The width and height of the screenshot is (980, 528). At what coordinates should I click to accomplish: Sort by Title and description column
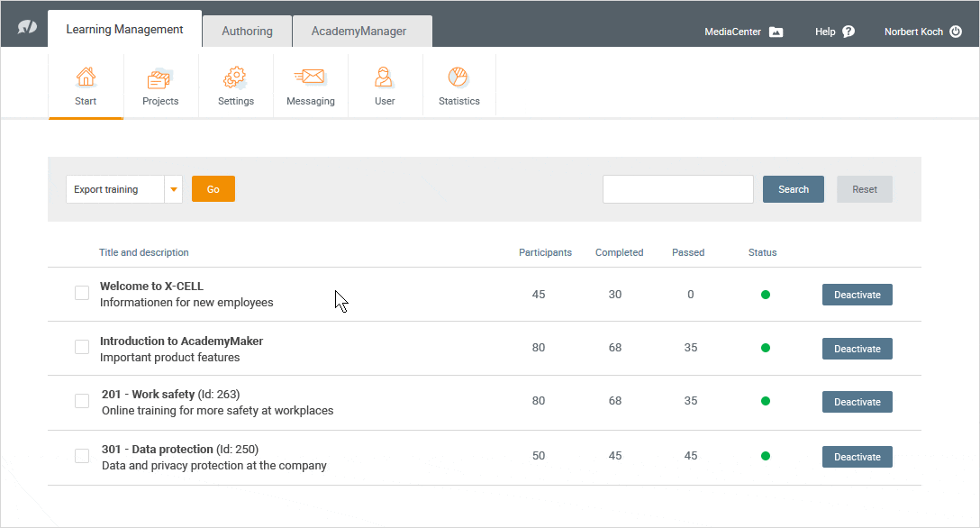pyautogui.click(x=144, y=252)
